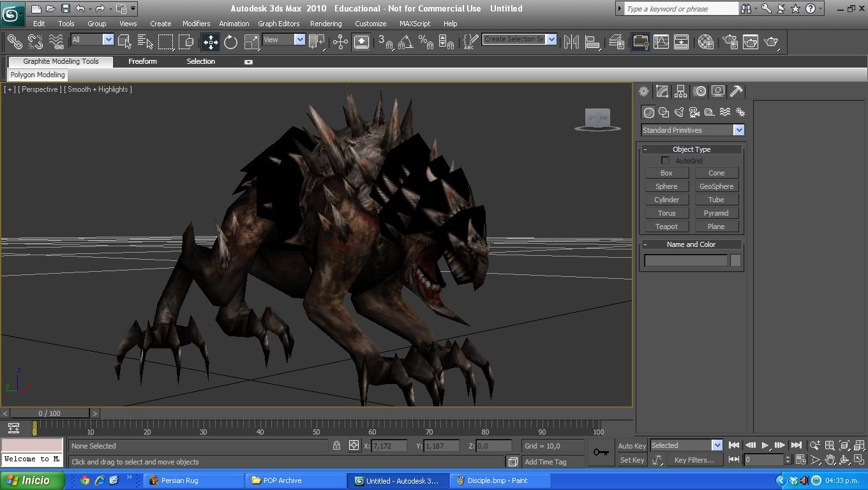The width and height of the screenshot is (868, 490).
Task: Click the ViewCube in the viewport
Action: tap(598, 119)
